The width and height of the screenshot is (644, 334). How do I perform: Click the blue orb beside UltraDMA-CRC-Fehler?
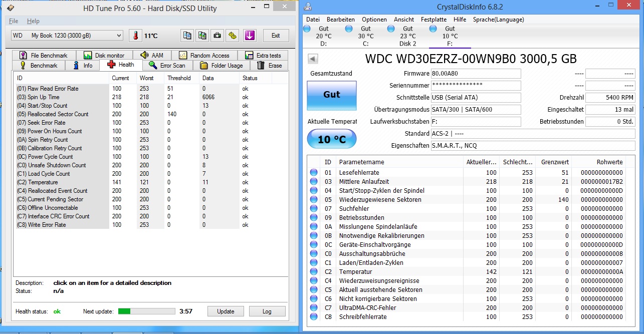[314, 307]
